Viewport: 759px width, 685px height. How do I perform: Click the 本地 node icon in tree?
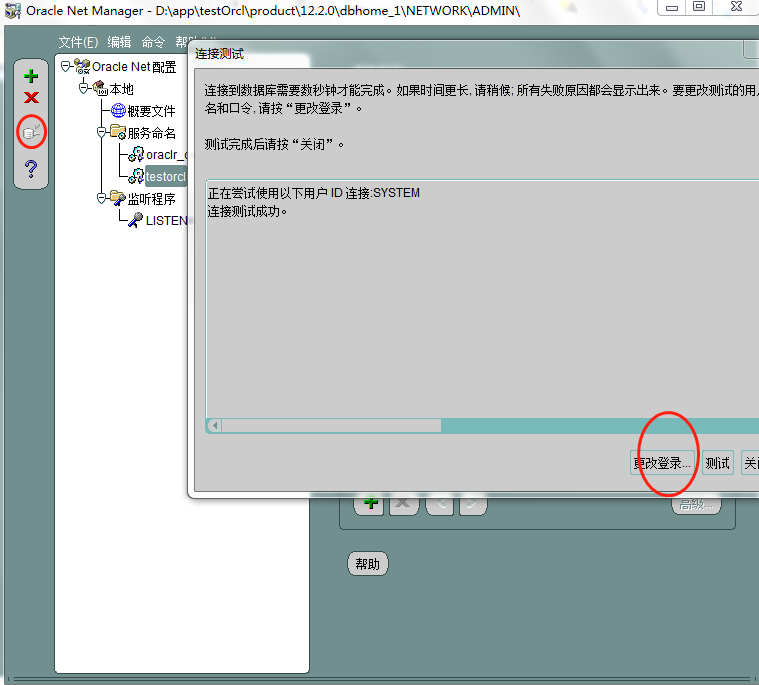click(100, 88)
